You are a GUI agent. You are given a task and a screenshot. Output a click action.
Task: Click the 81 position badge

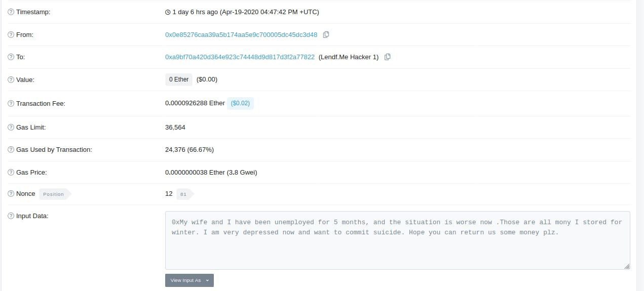(x=184, y=194)
